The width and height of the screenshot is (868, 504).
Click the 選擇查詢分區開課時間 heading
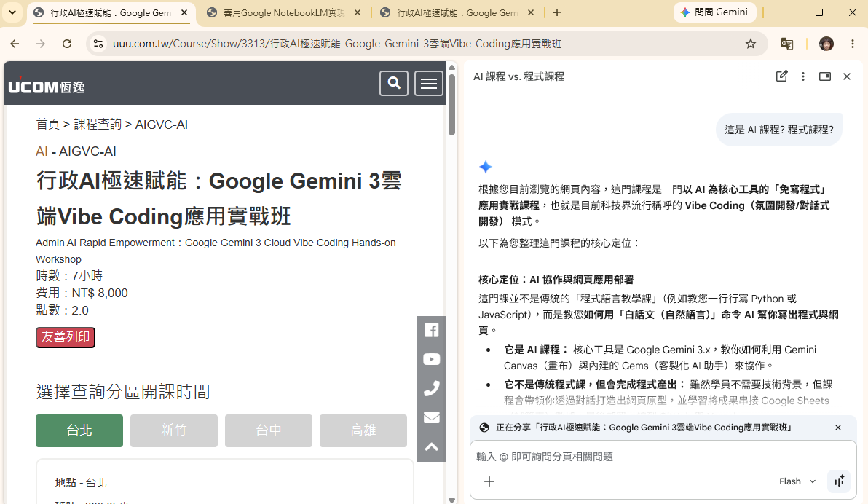tap(123, 392)
